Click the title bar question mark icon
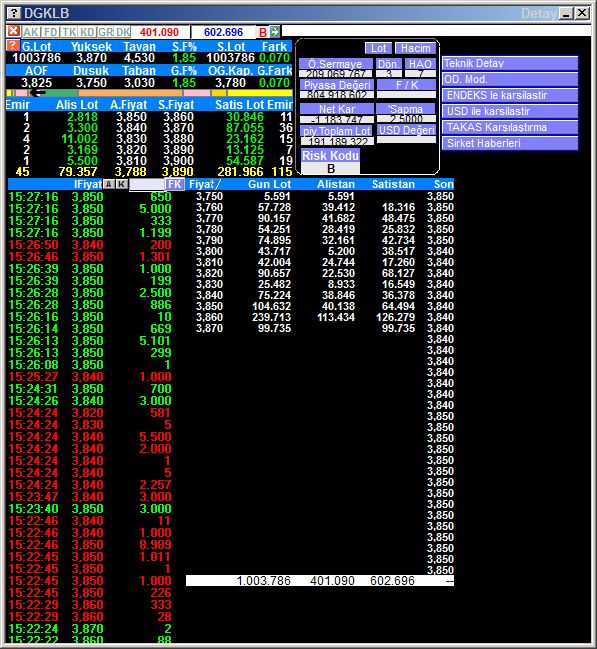597x649 pixels. point(14,13)
